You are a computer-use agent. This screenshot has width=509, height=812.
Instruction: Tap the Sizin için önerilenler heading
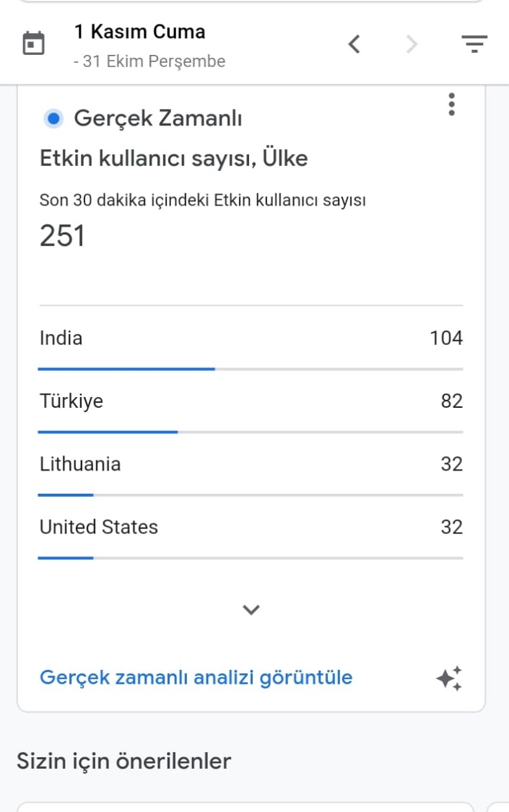pos(123,761)
